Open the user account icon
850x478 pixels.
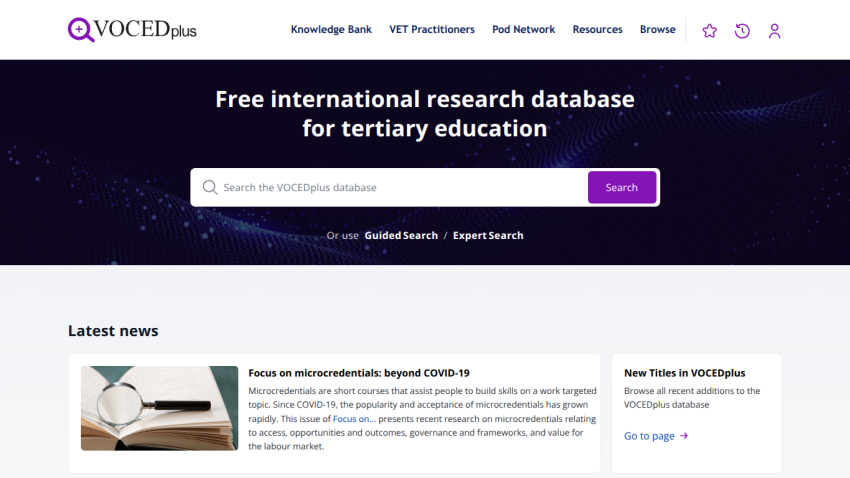coord(774,30)
